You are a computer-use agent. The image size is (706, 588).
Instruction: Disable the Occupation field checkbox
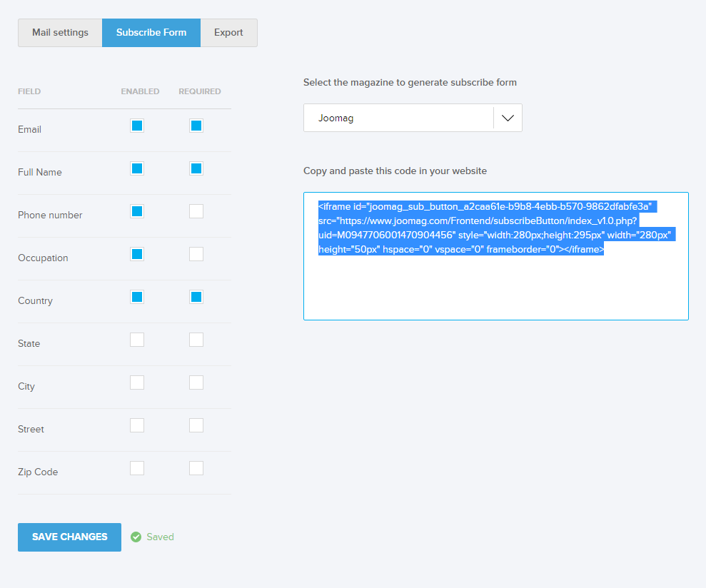(137, 254)
